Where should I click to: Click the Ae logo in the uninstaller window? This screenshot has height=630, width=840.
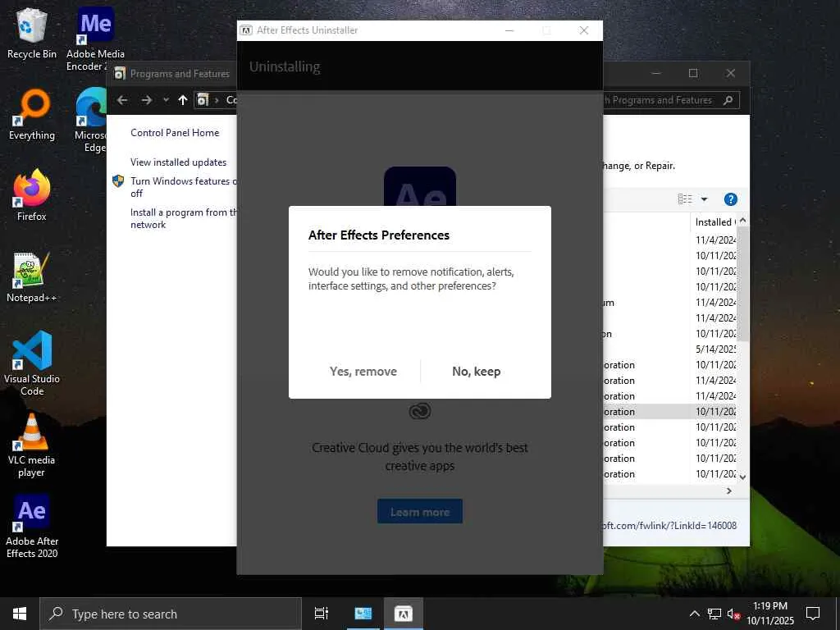pos(419,186)
